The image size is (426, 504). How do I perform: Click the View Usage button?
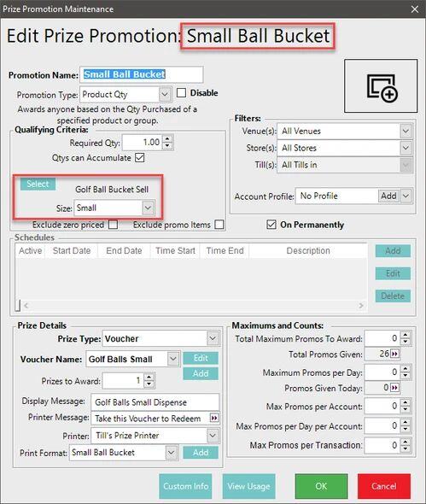click(248, 486)
